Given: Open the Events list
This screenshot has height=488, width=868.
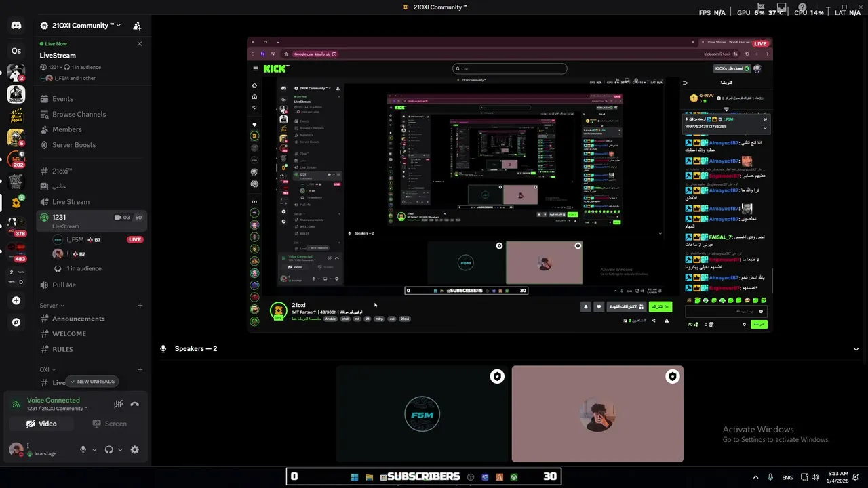Looking at the screenshot, I should tap(92, 99).
